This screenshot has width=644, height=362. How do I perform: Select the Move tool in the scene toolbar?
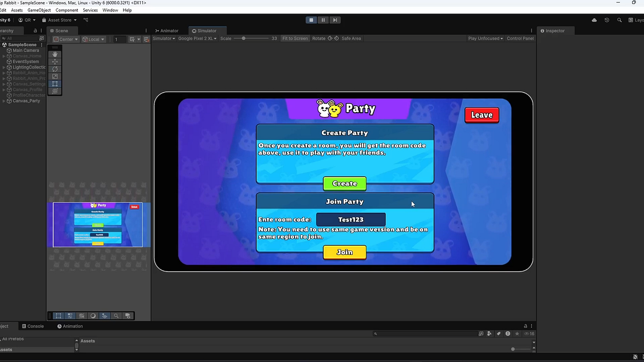[x=55, y=61]
